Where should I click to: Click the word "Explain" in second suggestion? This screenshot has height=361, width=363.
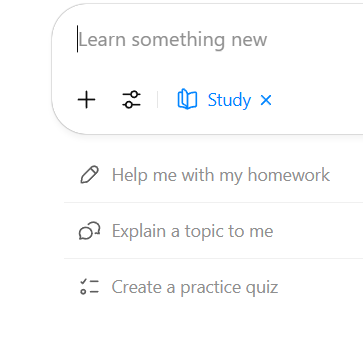[139, 231]
